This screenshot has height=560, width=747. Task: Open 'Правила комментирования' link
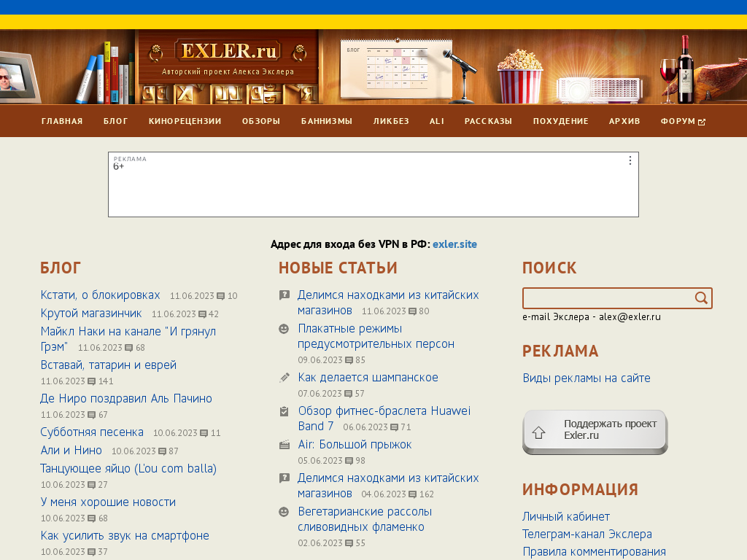click(594, 552)
